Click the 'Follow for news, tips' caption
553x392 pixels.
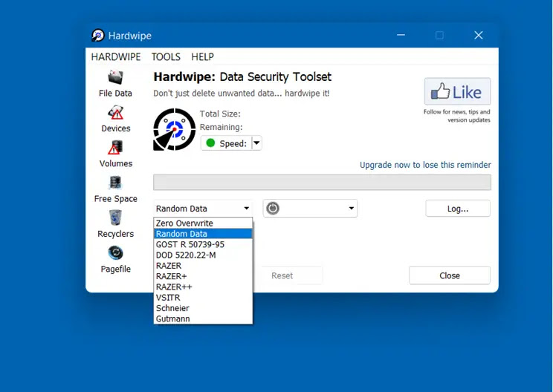click(456, 116)
